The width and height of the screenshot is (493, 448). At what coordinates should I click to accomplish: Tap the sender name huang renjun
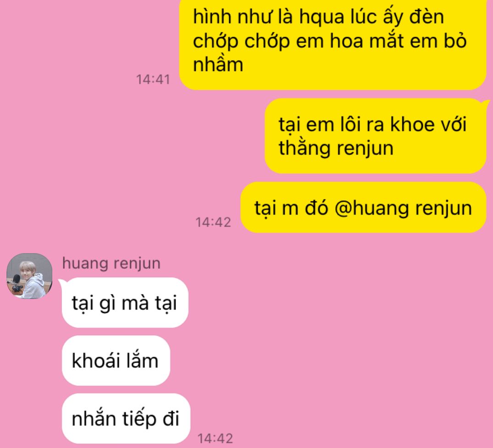(x=111, y=264)
